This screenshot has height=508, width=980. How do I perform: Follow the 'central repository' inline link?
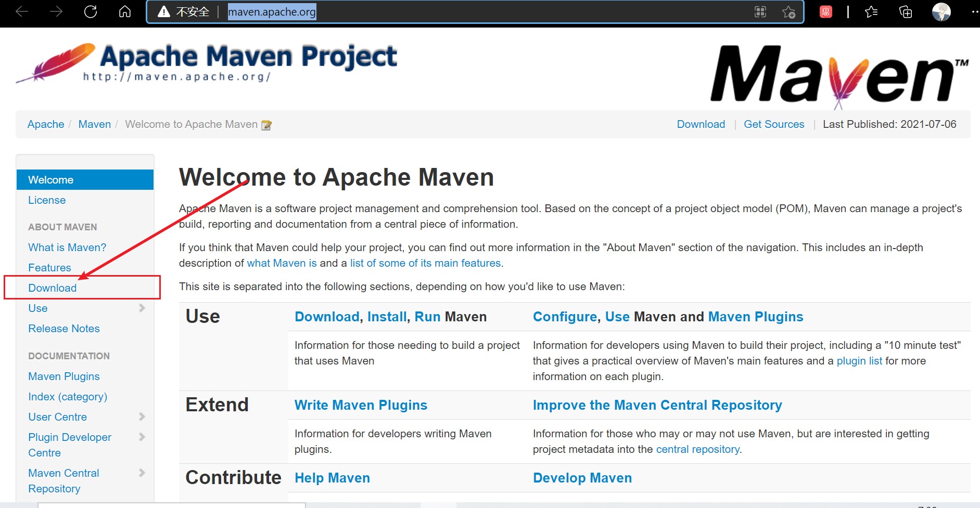point(697,449)
